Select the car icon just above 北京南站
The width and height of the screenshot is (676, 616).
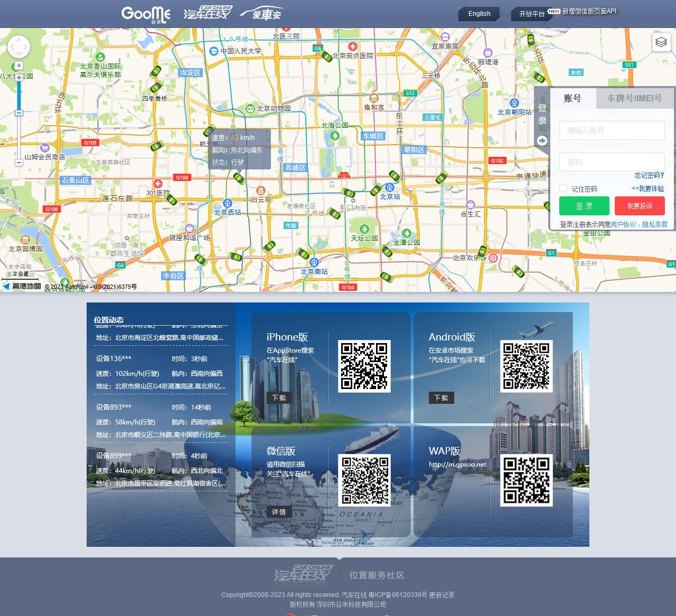click(303, 254)
